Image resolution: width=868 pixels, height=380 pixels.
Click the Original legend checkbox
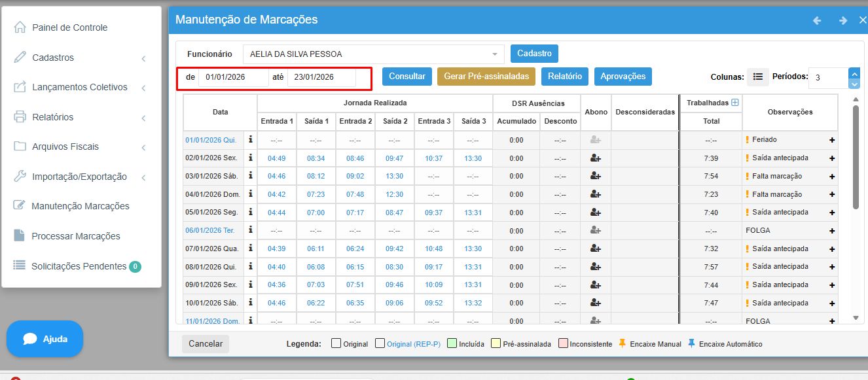tap(336, 344)
